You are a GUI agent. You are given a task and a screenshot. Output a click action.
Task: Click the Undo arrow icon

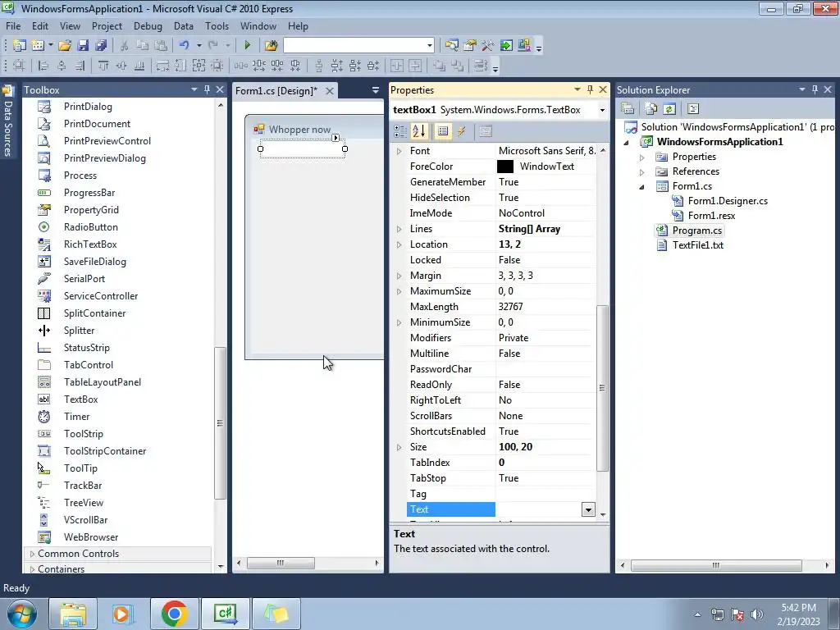[x=185, y=46]
